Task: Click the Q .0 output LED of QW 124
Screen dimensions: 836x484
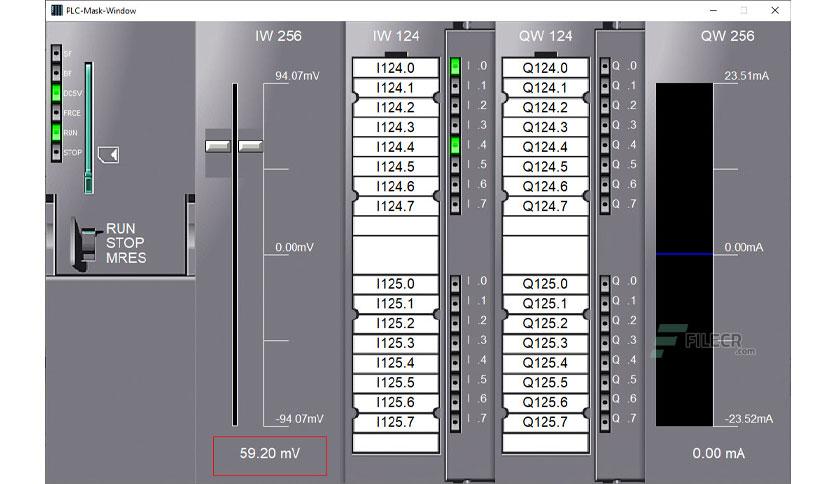Action: [605, 66]
